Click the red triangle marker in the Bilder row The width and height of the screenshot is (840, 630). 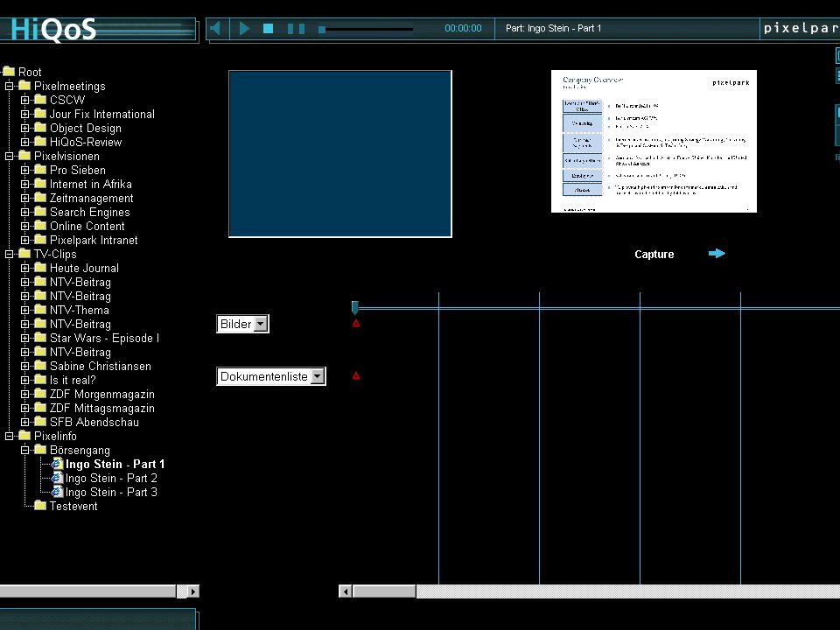[x=356, y=323]
